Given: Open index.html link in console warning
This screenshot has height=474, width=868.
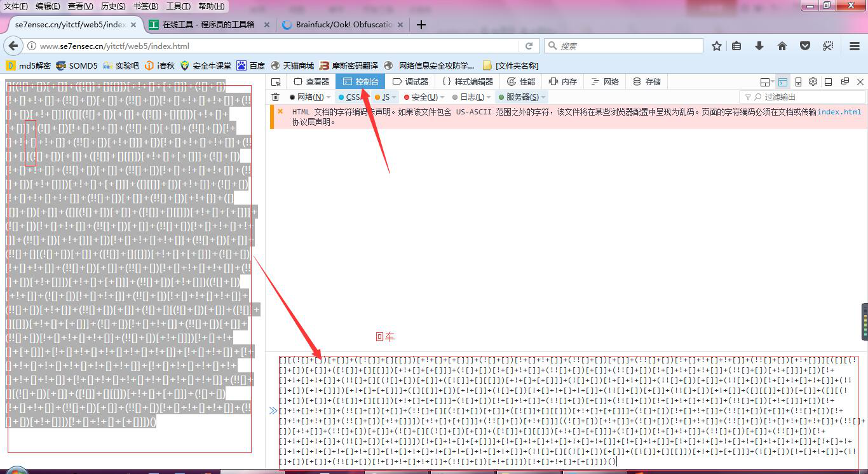Looking at the screenshot, I should click(x=839, y=112).
